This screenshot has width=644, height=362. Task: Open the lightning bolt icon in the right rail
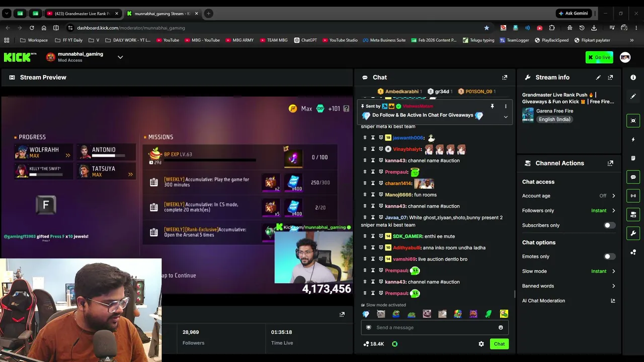pos(633,139)
